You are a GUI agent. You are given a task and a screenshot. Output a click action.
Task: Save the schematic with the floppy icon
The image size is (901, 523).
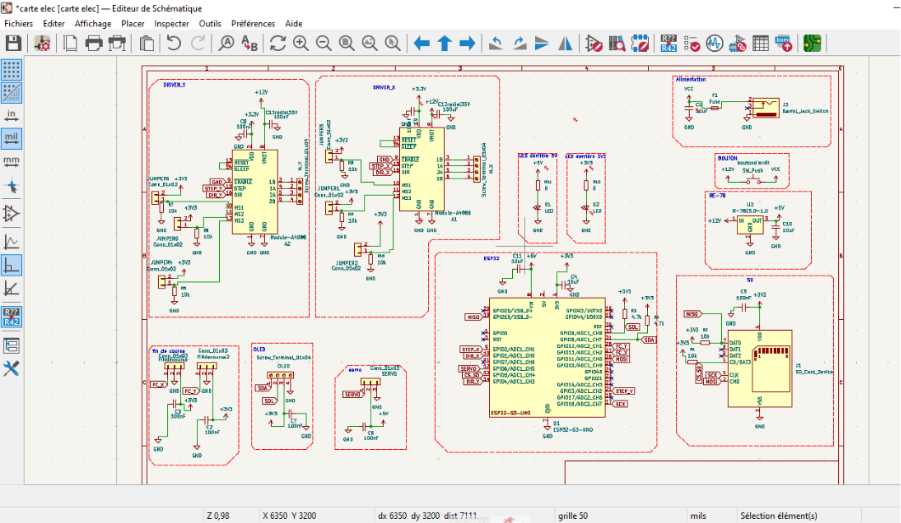[x=13, y=43]
